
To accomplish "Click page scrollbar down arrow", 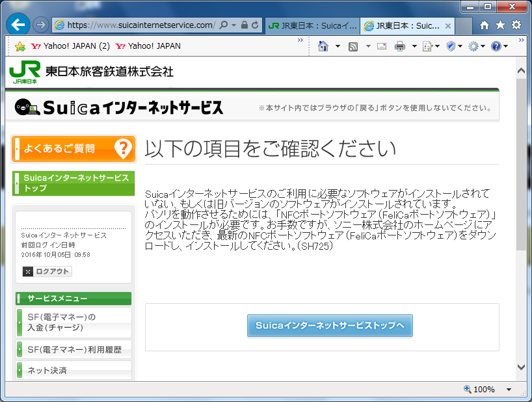I will click(x=521, y=367).
